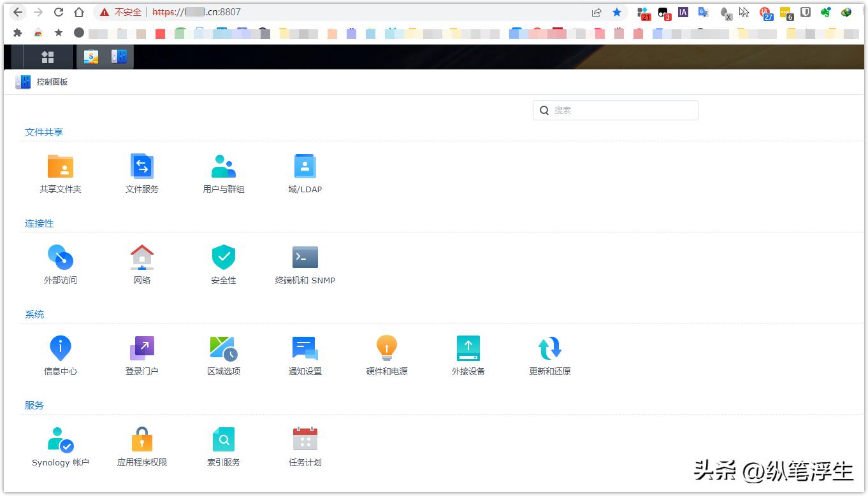Open 硬件和电源 (Hardware & Power) settings
Image resolution: width=868 pixels, height=496 pixels.
coord(386,353)
